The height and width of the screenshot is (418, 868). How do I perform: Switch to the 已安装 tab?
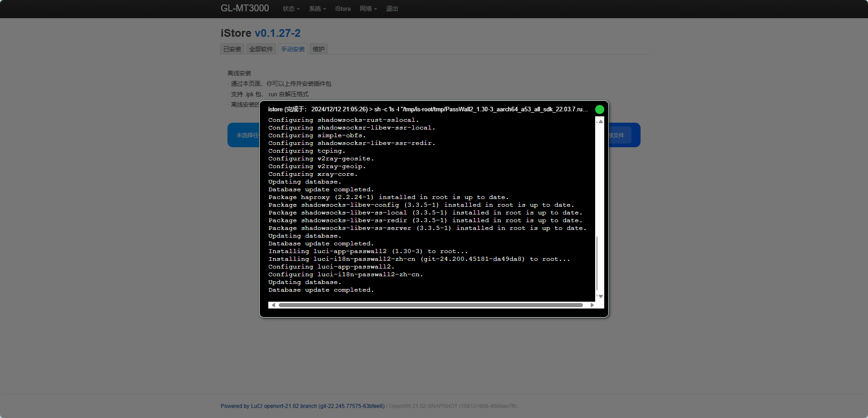click(232, 49)
